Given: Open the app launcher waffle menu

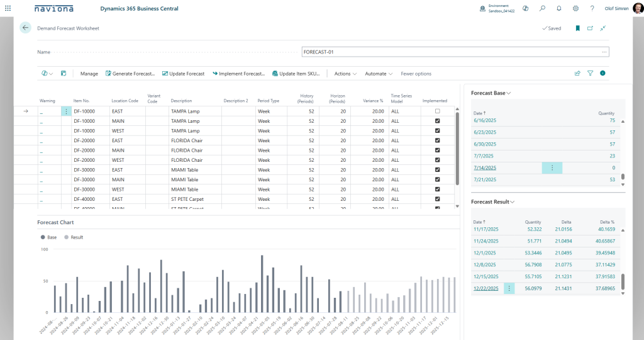Looking at the screenshot, I should (8, 9).
